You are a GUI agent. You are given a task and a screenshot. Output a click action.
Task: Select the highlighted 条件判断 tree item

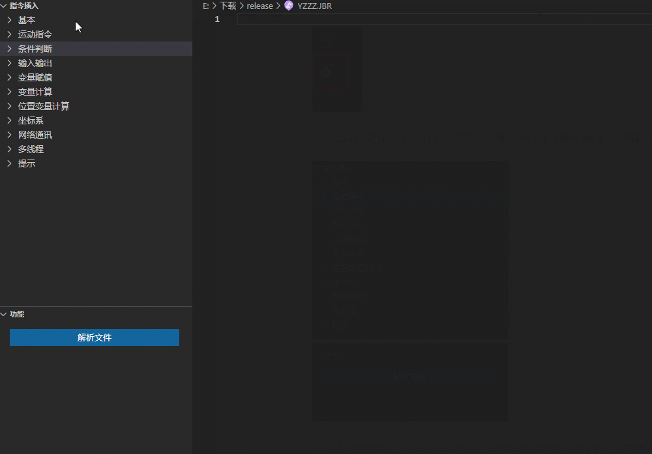coord(96,49)
